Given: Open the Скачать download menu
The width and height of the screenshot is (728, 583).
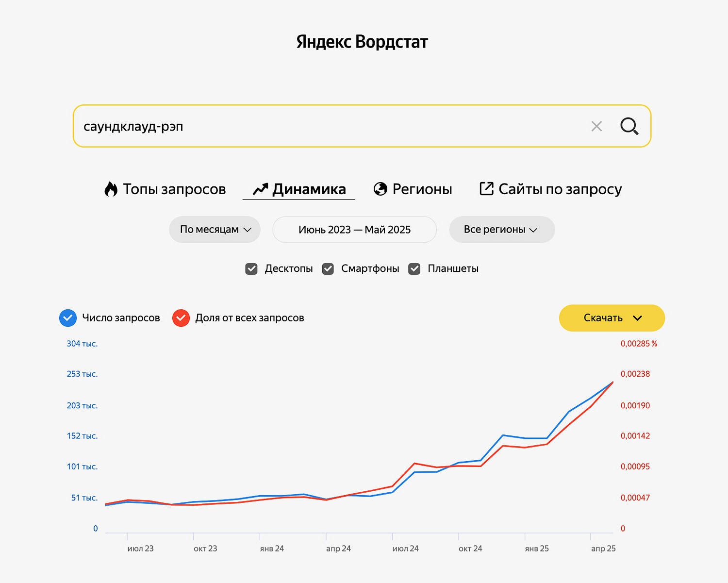Looking at the screenshot, I should (612, 318).
